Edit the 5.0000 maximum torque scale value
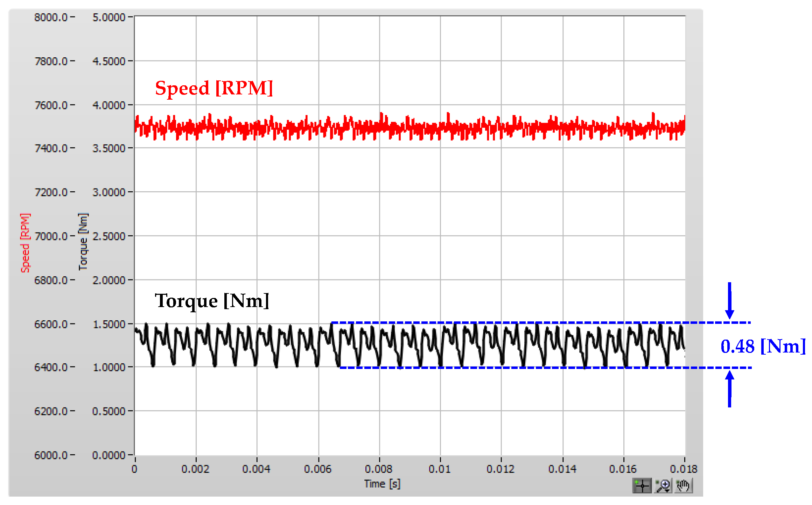812x505 pixels. [x=108, y=17]
